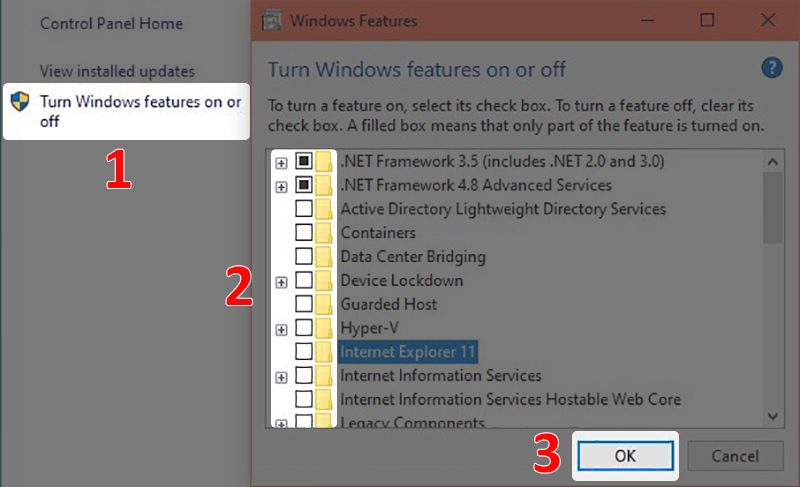The width and height of the screenshot is (800, 487).
Task: Toggle the .NET Framework 3.5 checkbox
Action: pyautogui.click(x=304, y=161)
